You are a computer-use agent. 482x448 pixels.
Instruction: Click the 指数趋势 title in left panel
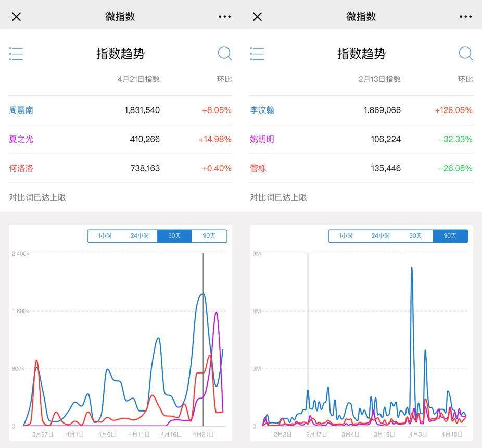121,54
